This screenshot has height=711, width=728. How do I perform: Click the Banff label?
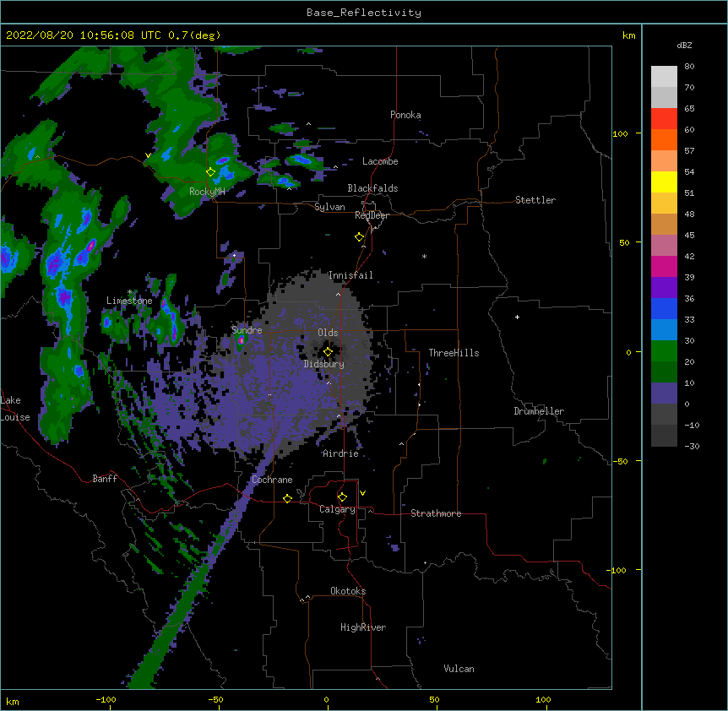tap(105, 479)
